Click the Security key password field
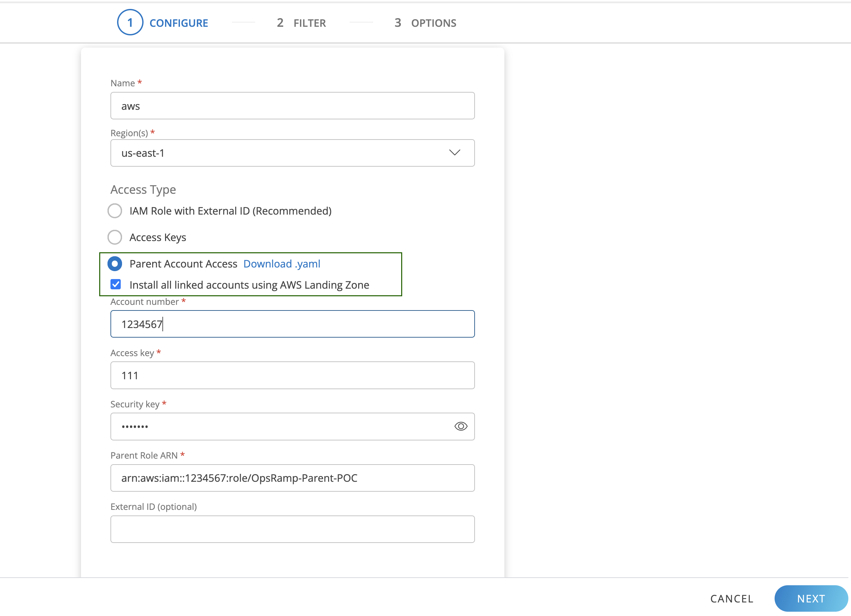This screenshot has height=616, width=851. pyautogui.click(x=278, y=427)
